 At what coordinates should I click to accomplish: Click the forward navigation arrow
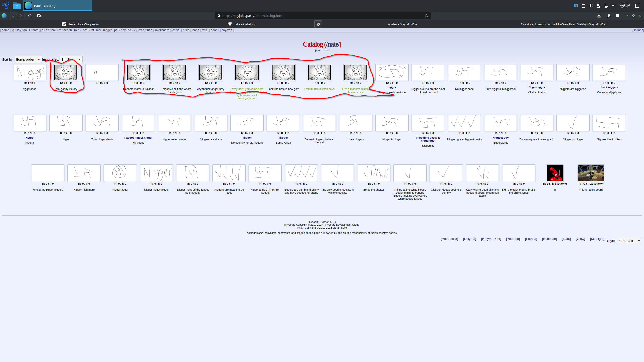tap(21, 16)
